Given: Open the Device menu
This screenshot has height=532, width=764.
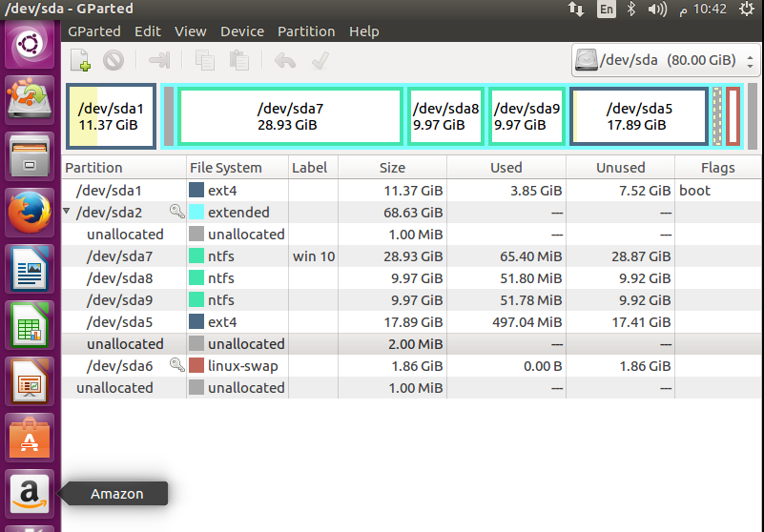Looking at the screenshot, I should coord(242,31).
